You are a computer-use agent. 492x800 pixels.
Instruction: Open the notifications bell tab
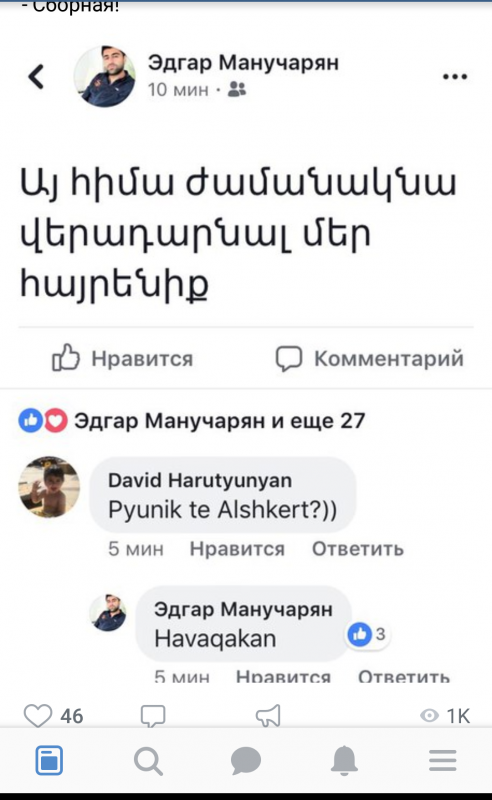345,761
